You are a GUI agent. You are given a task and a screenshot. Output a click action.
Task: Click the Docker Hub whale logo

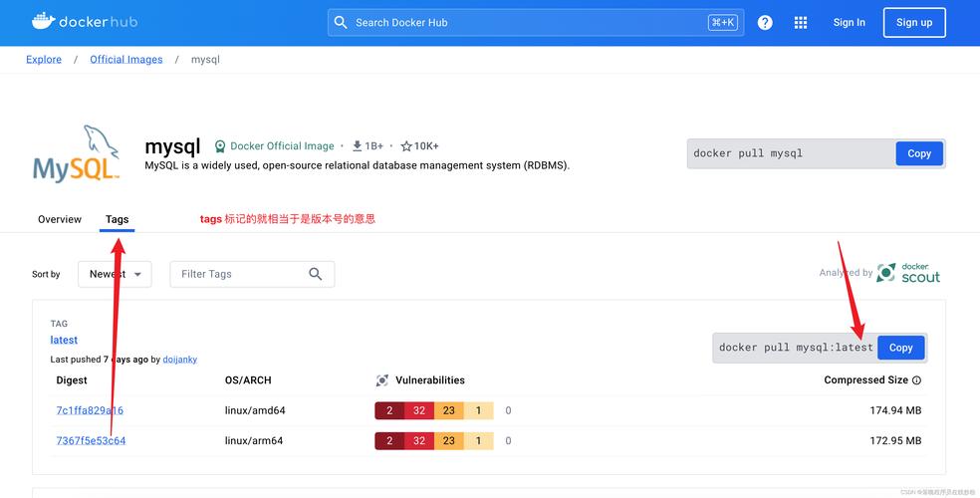tap(44, 21)
